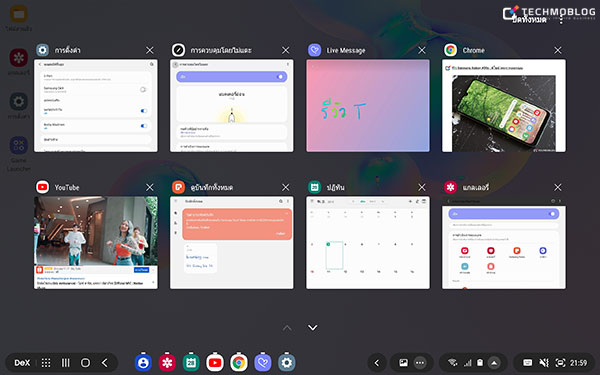Click the Gallery flower icon in card header
Image resolution: width=600 pixels, height=375 pixels.
[451, 187]
